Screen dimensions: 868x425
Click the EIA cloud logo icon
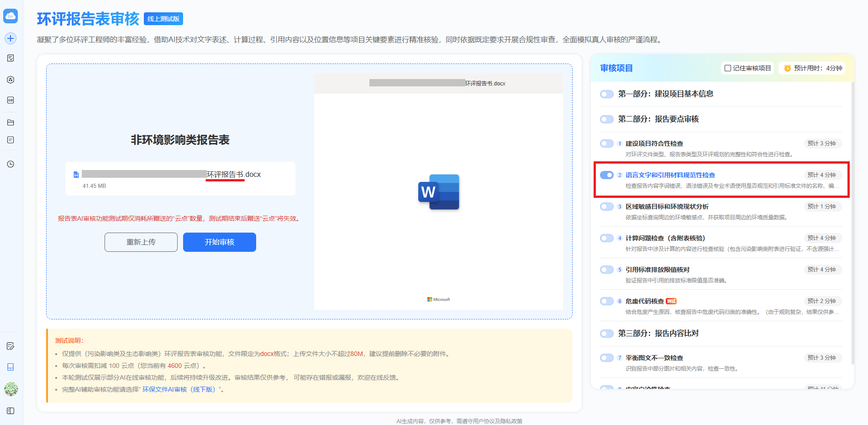[11, 16]
